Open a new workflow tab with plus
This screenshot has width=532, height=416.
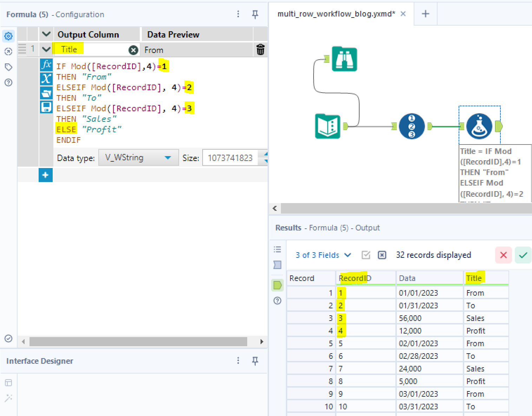click(425, 14)
